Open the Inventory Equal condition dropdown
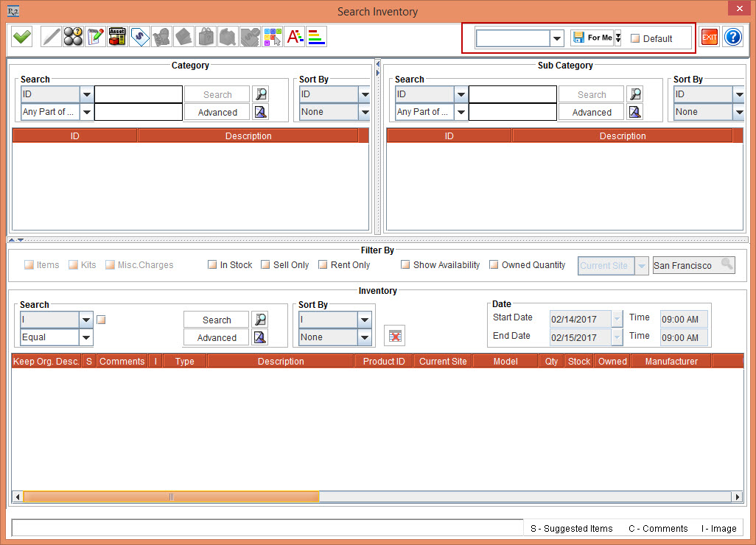Viewport: 756px width, 545px height. click(x=86, y=337)
